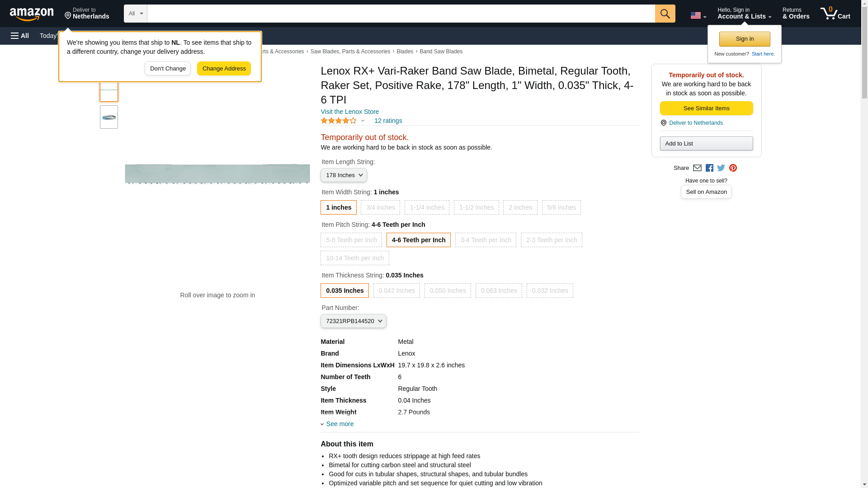This screenshot has height=488, width=868.
Task: Select 0.042 Inches thickness option
Action: point(396,291)
